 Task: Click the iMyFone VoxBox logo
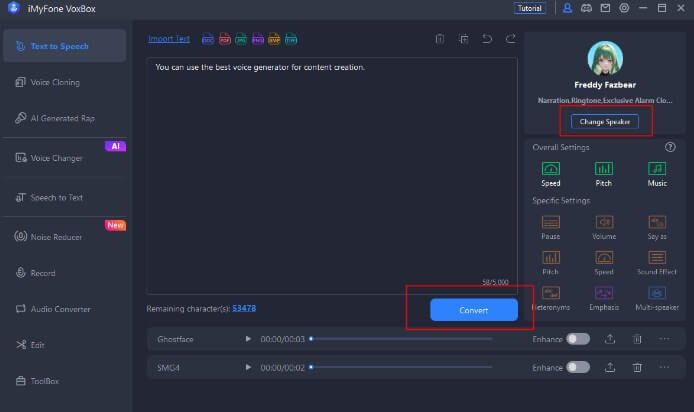pyautogui.click(x=14, y=8)
